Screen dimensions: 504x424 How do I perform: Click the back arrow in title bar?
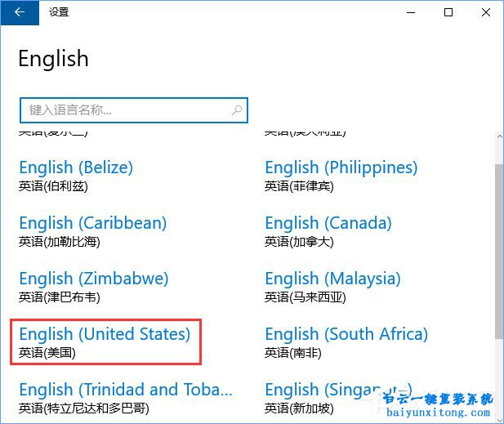coord(19,12)
